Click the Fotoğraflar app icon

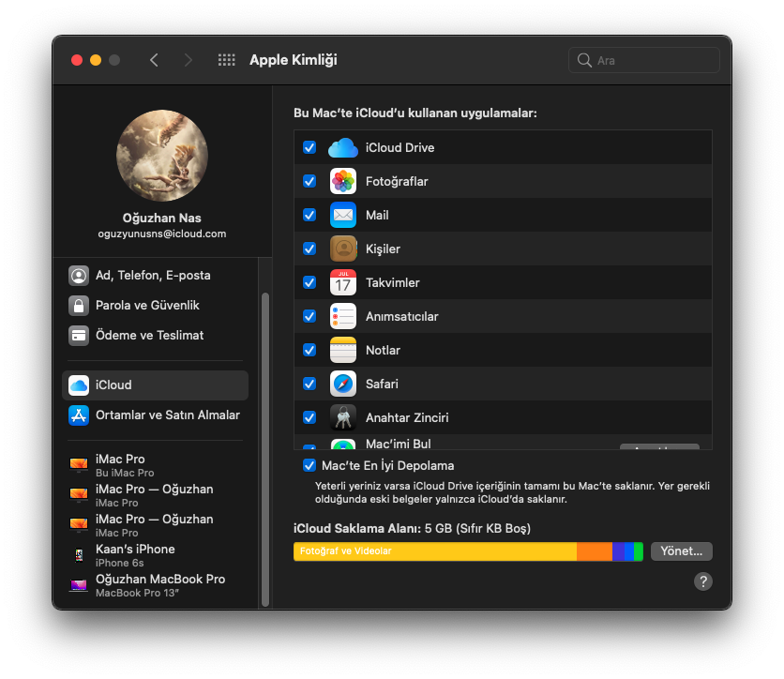(343, 181)
